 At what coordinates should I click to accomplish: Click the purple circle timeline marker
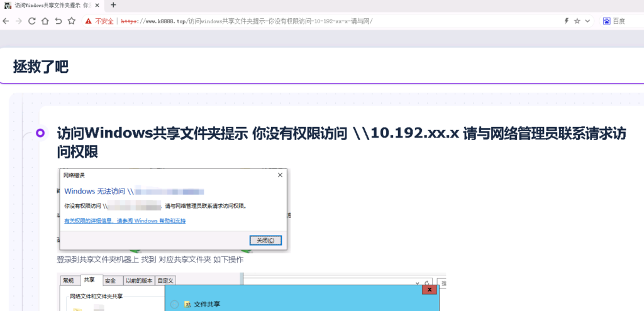[x=40, y=133]
